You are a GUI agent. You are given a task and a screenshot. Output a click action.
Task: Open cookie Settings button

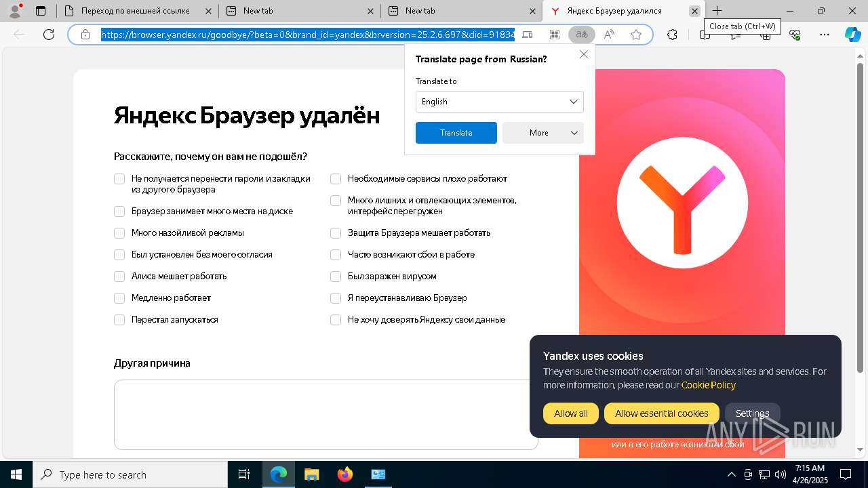coord(753,413)
